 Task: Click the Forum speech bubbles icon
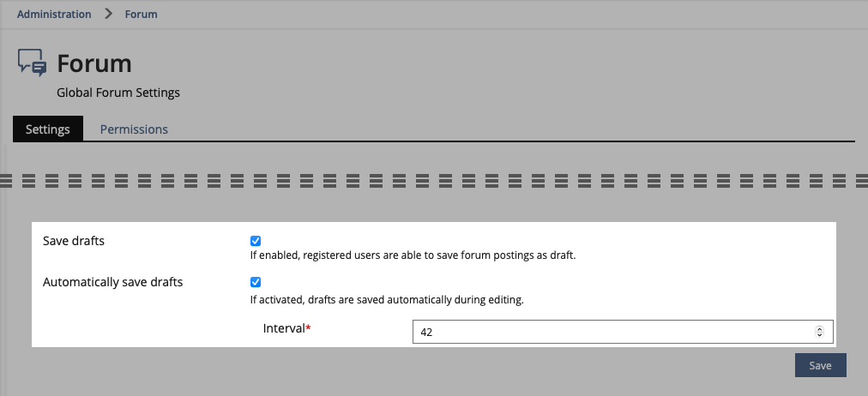tap(33, 63)
